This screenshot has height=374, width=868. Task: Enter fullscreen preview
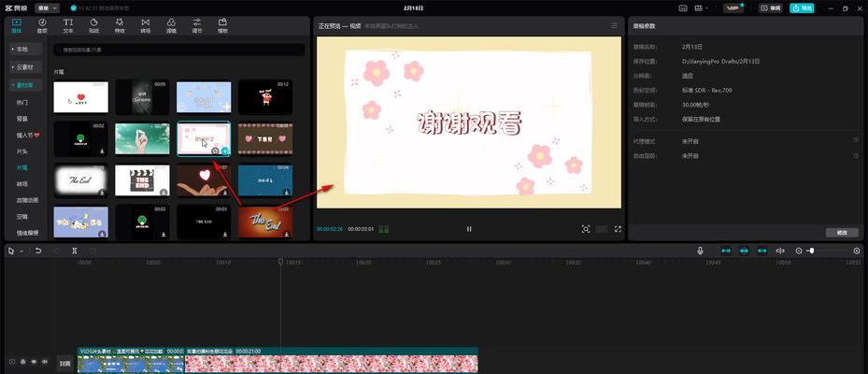pyautogui.click(x=618, y=229)
